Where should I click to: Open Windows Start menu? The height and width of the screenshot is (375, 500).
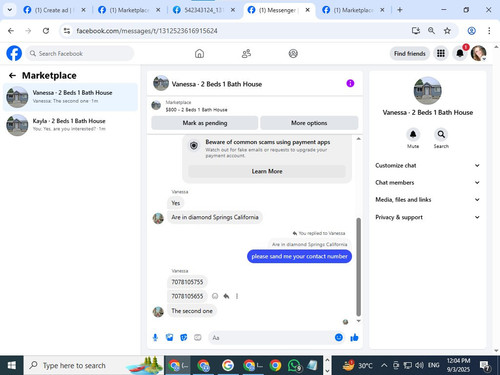11,365
